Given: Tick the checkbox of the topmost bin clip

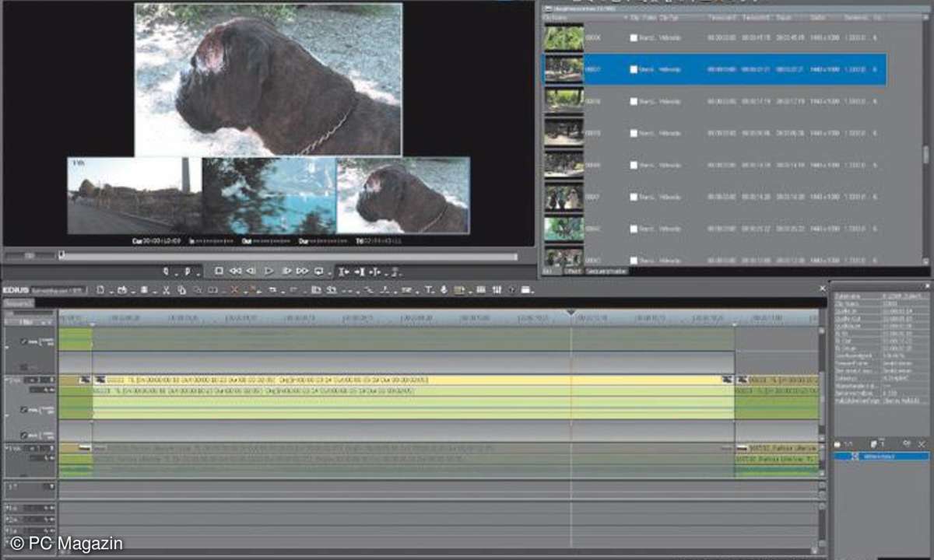Looking at the screenshot, I should pyautogui.click(x=634, y=37).
